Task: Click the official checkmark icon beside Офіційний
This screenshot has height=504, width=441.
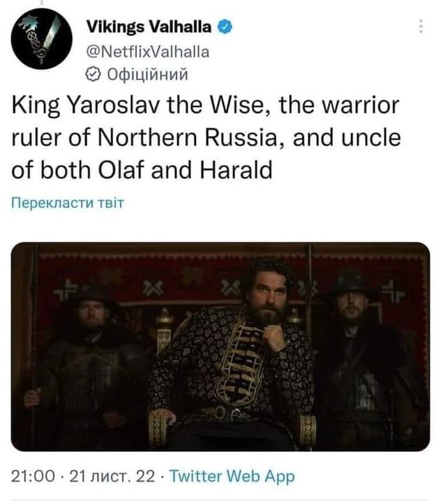Action: pyautogui.click(x=91, y=74)
